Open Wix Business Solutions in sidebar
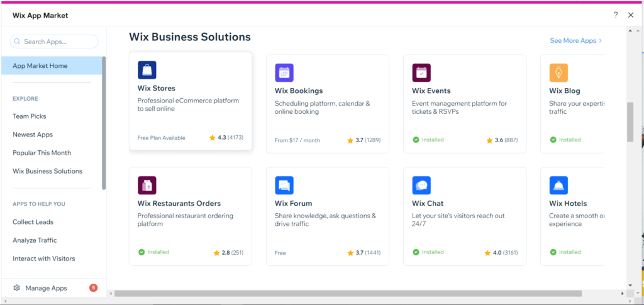This screenshot has height=305, width=644. [48, 171]
